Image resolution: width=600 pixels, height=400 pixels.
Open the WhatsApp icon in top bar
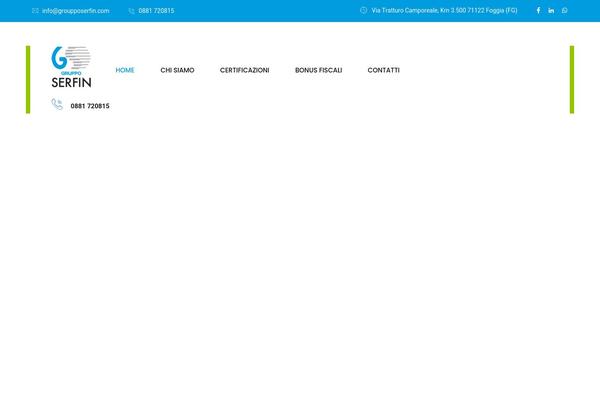pos(565,10)
